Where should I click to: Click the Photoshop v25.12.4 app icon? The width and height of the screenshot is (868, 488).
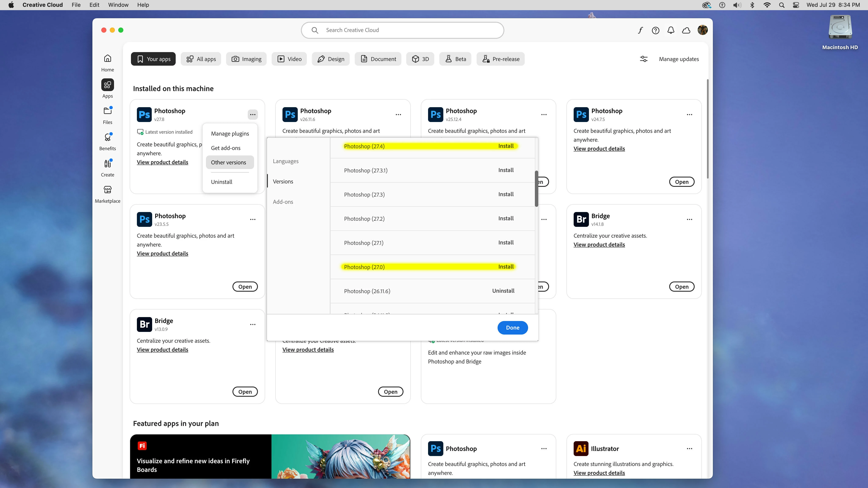pyautogui.click(x=435, y=115)
